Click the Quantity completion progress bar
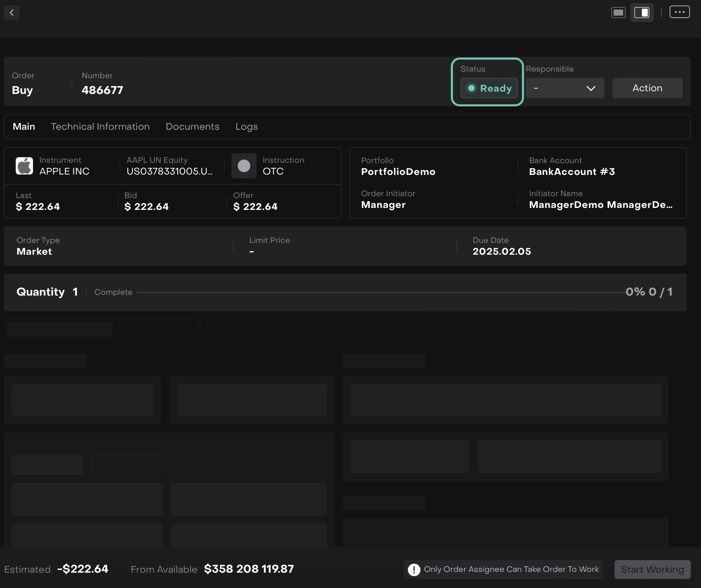Viewport: 701px width, 588px height. coord(380,292)
